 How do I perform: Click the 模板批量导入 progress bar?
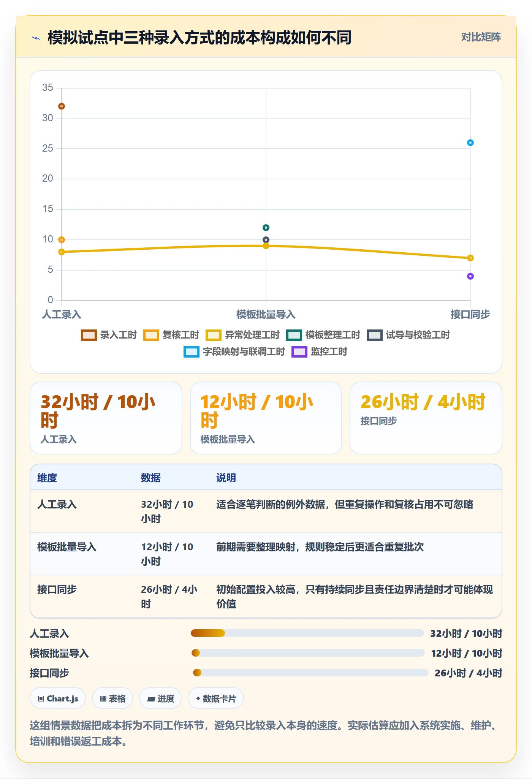pyautogui.click(x=308, y=653)
